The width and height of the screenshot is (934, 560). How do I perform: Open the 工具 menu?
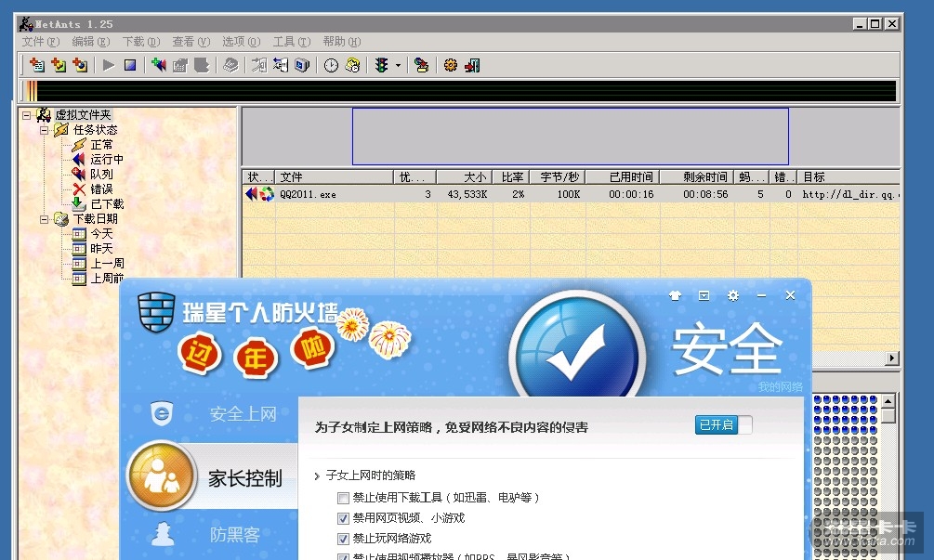(292, 41)
